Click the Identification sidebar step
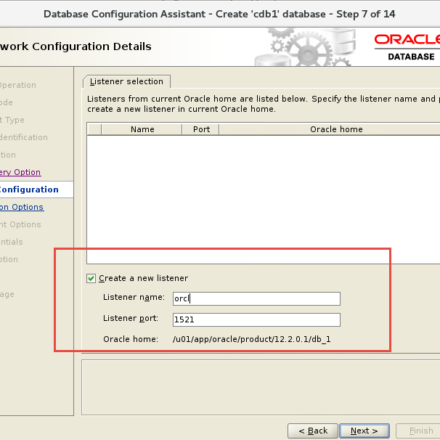This screenshot has width=440, height=440. coord(24,137)
